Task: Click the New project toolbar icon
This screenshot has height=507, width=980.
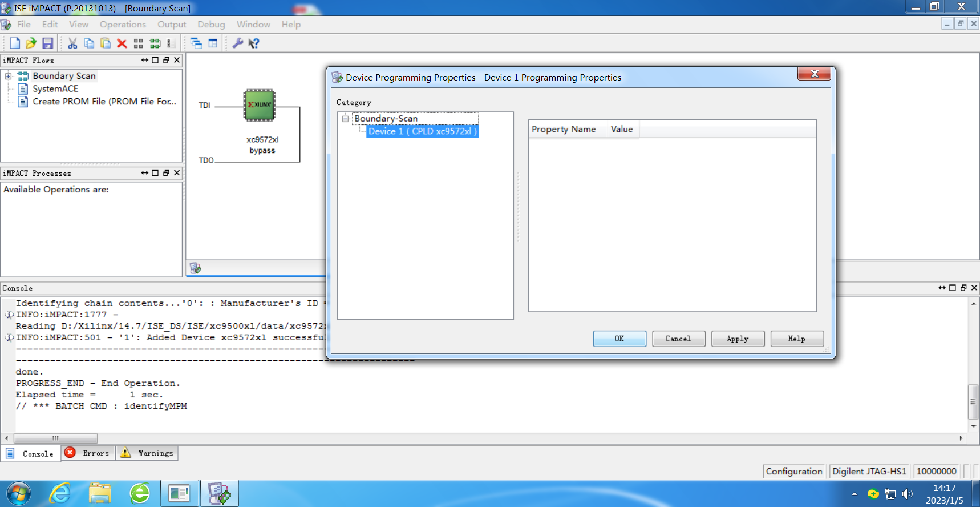Action: click(x=15, y=43)
